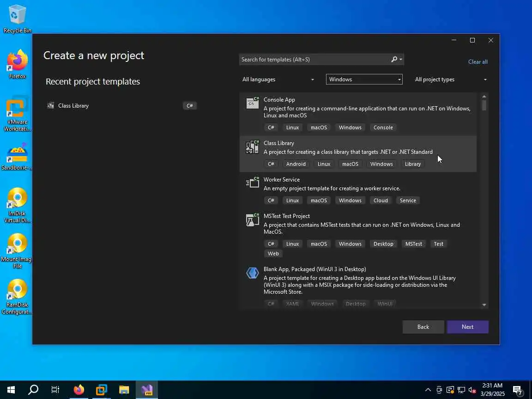Viewport: 532px width, 399px height.
Task: Click the Next button
Action: tap(467, 327)
